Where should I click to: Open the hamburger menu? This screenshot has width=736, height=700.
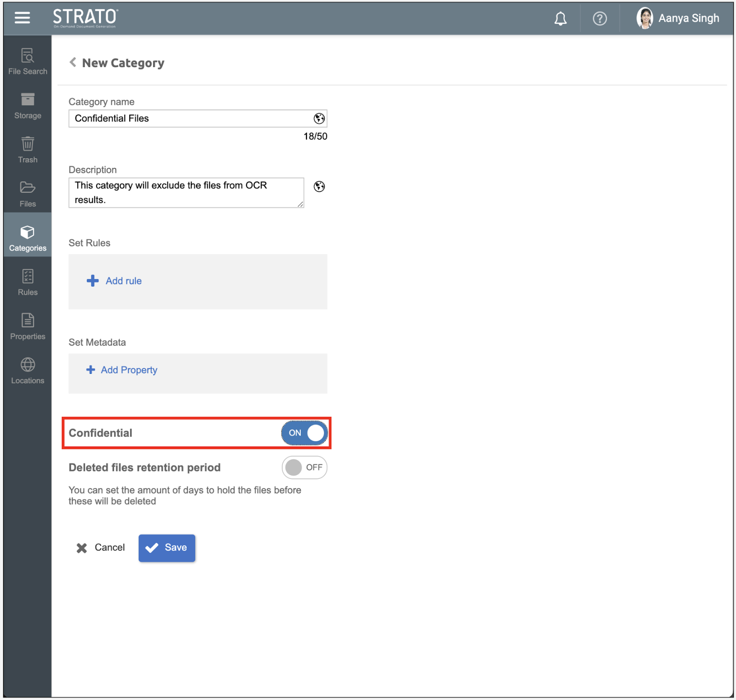tap(22, 18)
